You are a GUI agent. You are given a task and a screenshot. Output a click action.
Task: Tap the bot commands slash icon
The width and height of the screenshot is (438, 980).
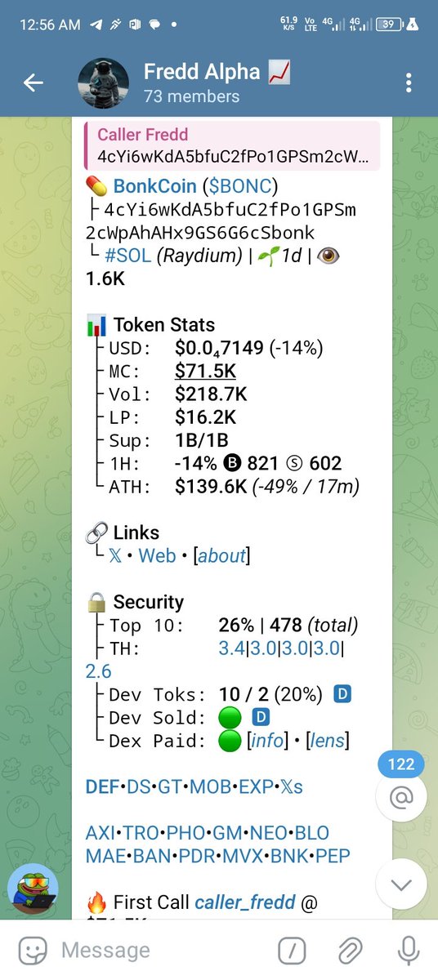[x=292, y=950]
